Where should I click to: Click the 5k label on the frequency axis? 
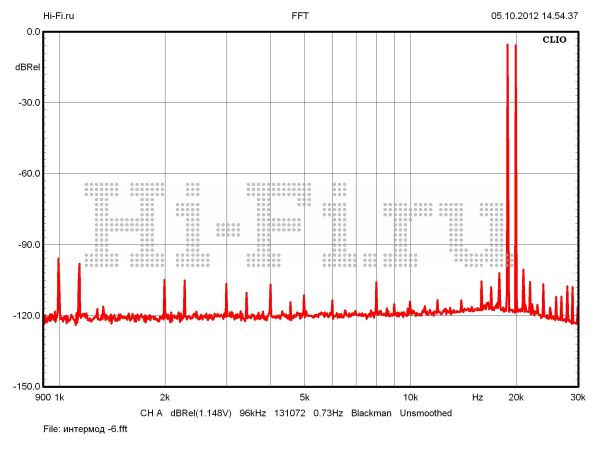(304, 398)
